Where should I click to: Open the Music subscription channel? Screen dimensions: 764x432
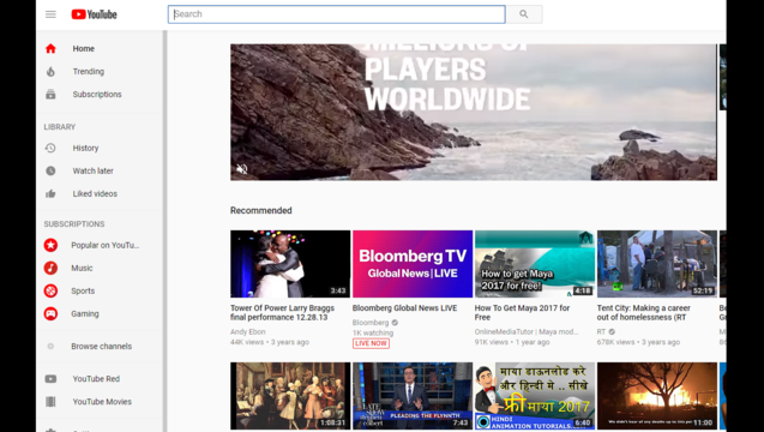tap(99, 268)
